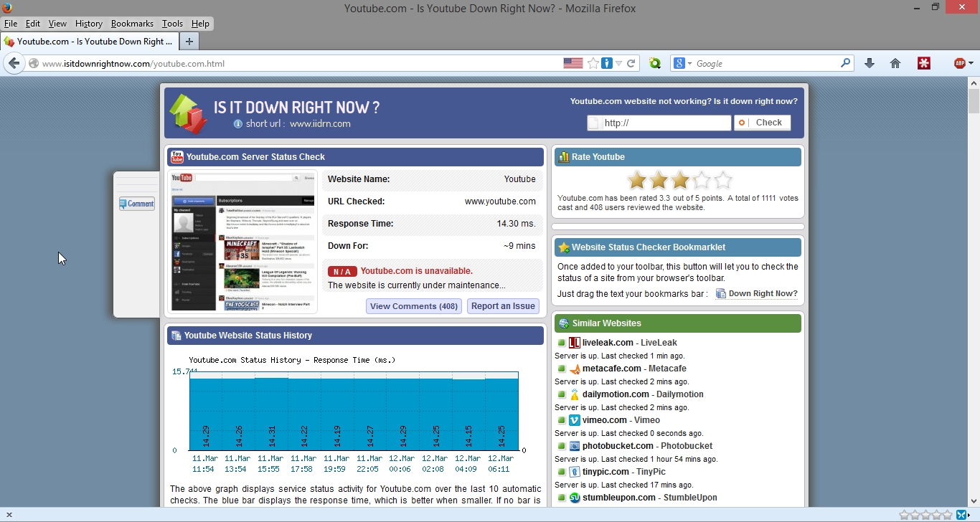Expand the Adblock Plus dropdown arrow
The height and width of the screenshot is (522, 980).
tap(971, 63)
